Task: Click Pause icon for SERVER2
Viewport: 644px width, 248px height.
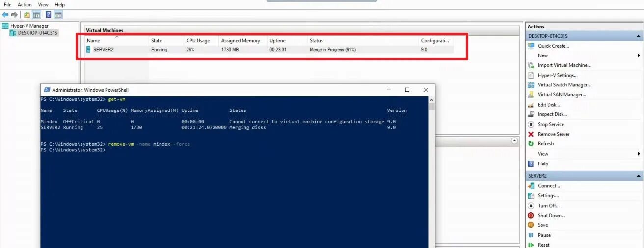Action: [531, 235]
